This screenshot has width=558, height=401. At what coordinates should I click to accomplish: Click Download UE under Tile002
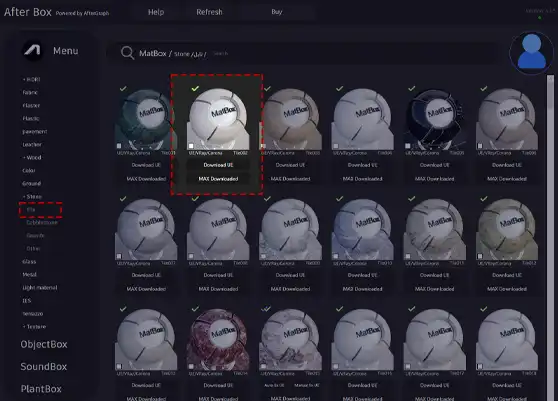(x=218, y=165)
